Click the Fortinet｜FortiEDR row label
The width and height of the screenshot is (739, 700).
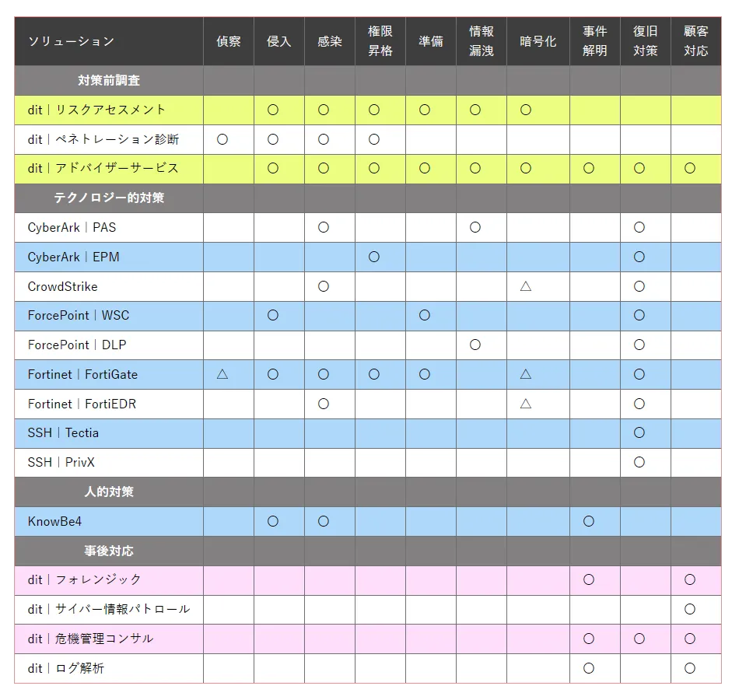[x=82, y=404]
